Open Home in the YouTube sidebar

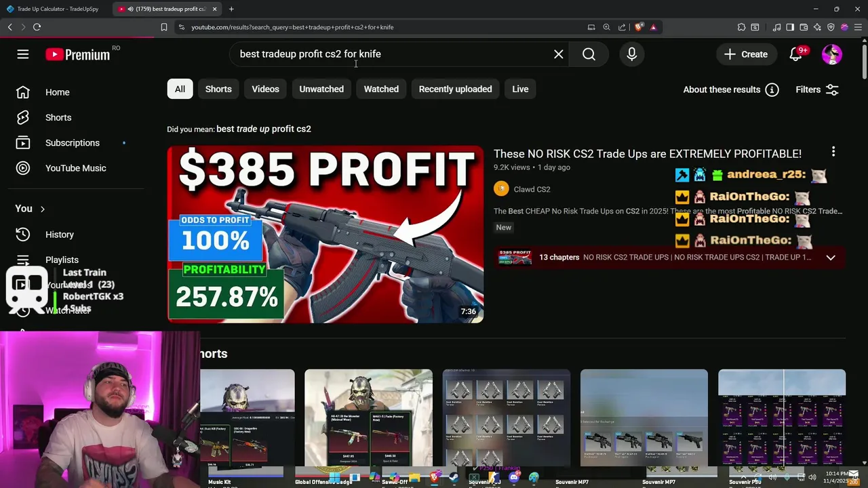57,92
